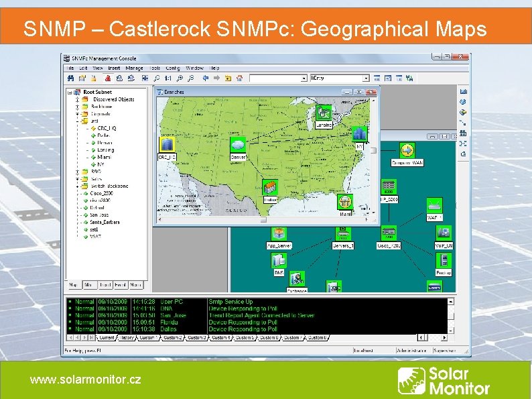The height and width of the screenshot is (399, 532).
Task: Click the bar chart icon in right toolbar
Action: (463, 91)
